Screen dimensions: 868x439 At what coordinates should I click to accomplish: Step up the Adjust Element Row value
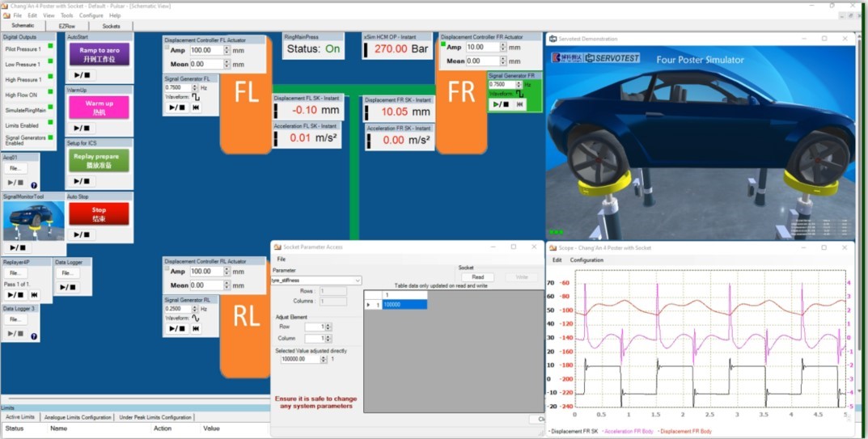click(x=329, y=324)
